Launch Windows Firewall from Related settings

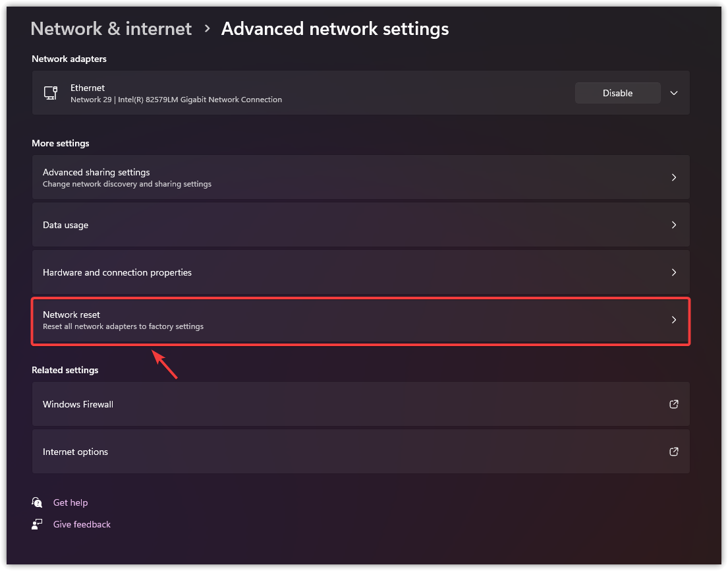point(78,404)
